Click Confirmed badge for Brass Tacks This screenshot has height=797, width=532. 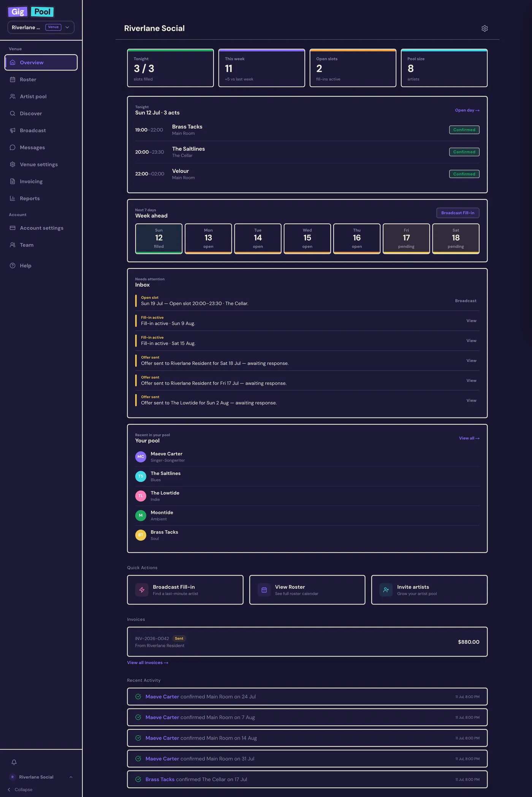point(464,130)
